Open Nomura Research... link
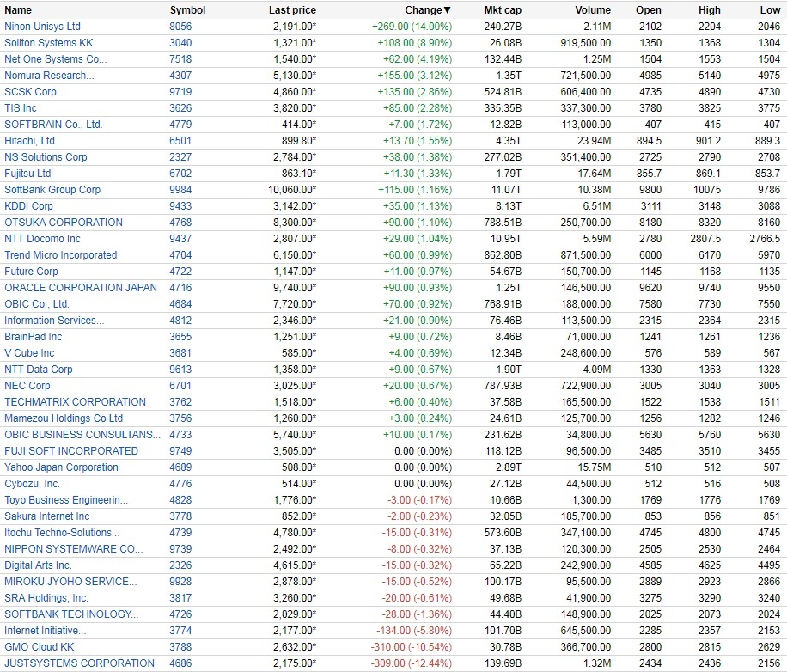The width and height of the screenshot is (787, 672). tap(49, 76)
